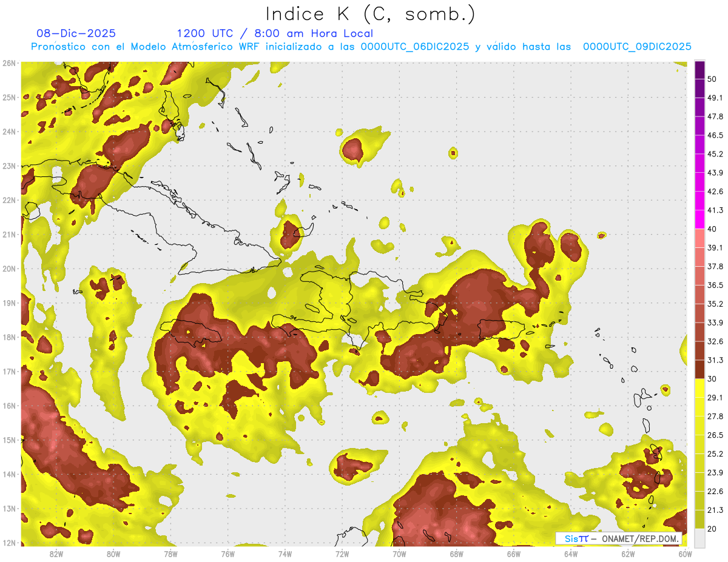Click the longitude label 72W
The height and width of the screenshot is (562, 728).
click(x=342, y=554)
